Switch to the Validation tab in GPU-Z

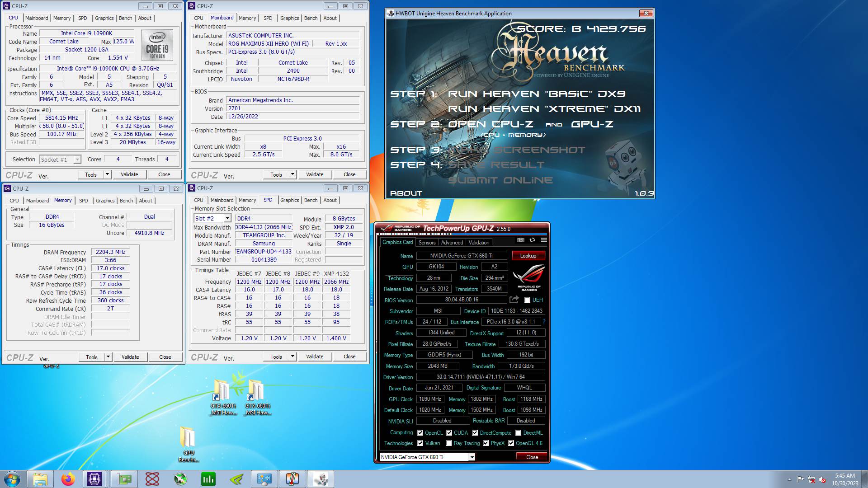coord(479,243)
